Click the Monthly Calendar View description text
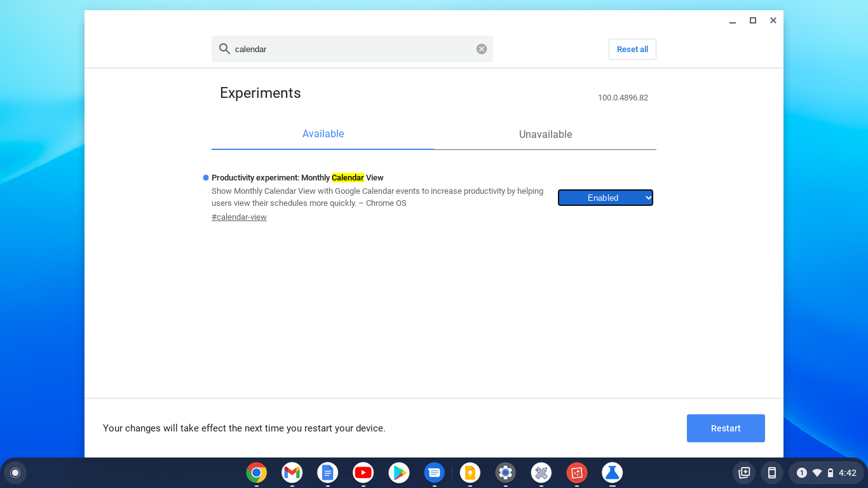This screenshot has width=868, height=488. tap(377, 197)
